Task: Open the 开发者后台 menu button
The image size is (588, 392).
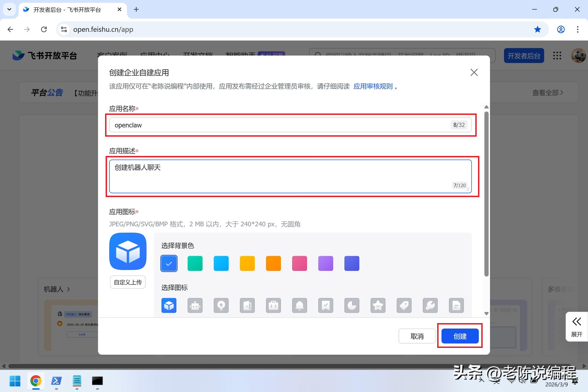Action: 523,56
